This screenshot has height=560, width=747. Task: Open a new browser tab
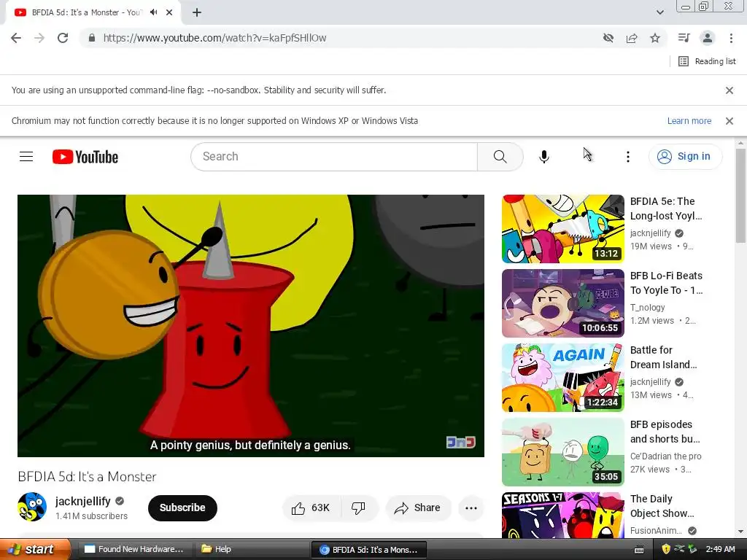[x=197, y=13]
